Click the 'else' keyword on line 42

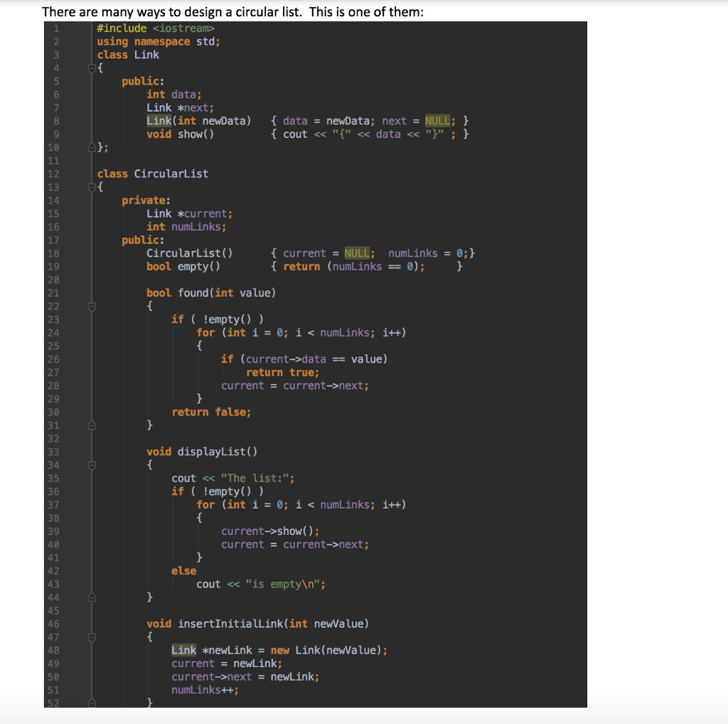click(x=184, y=571)
